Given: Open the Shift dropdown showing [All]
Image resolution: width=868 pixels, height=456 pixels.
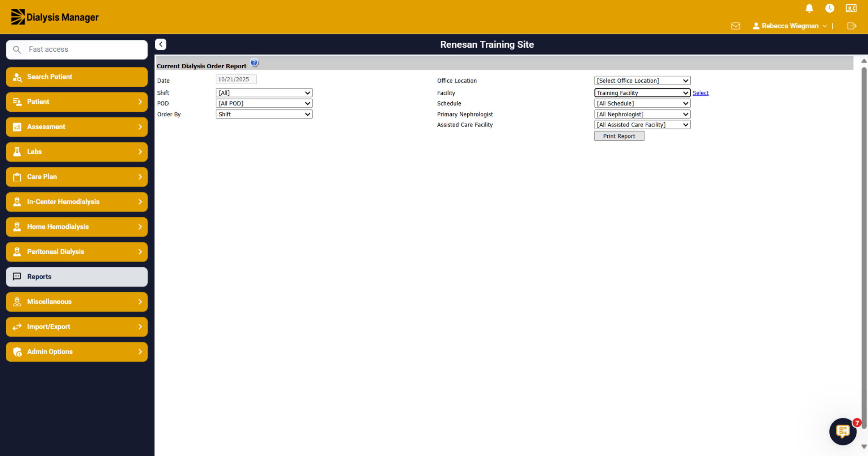Looking at the screenshot, I should pos(264,93).
